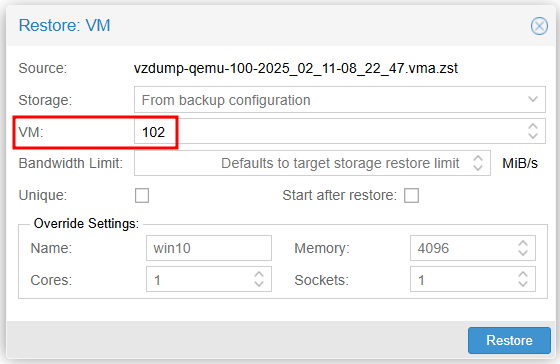The image size is (560, 364).
Task: Decrease Cores count with down arrow
Action: point(259,284)
